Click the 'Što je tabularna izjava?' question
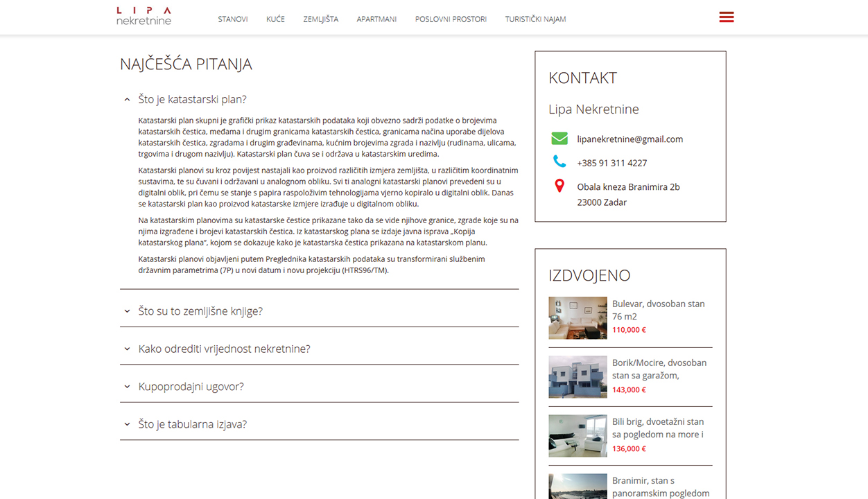 click(x=193, y=424)
